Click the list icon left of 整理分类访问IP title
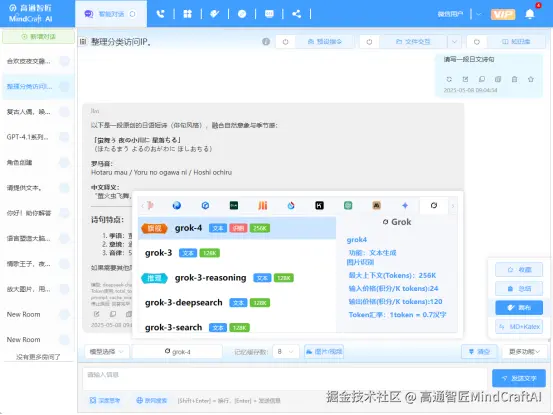The height and width of the screenshot is (415, 553). [x=83, y=42]
